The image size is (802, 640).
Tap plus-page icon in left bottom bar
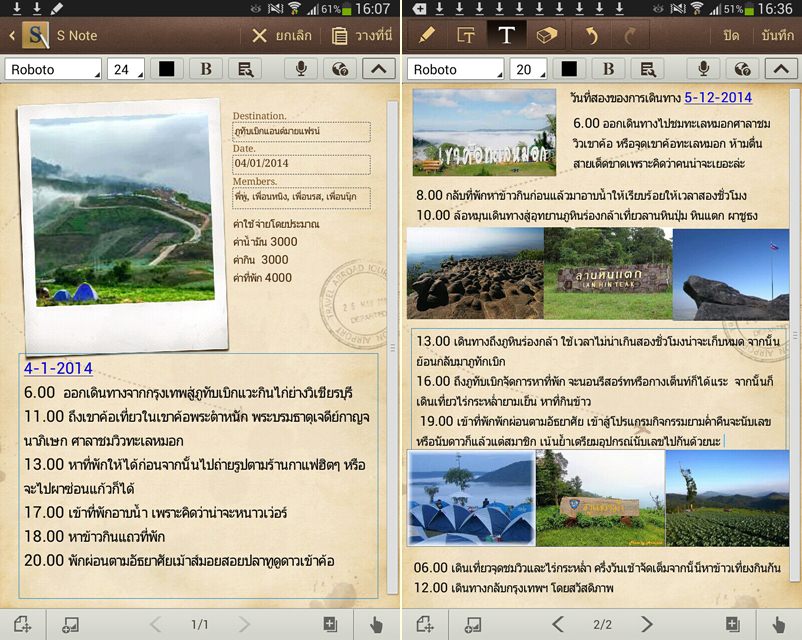click(x=330, y=624)
